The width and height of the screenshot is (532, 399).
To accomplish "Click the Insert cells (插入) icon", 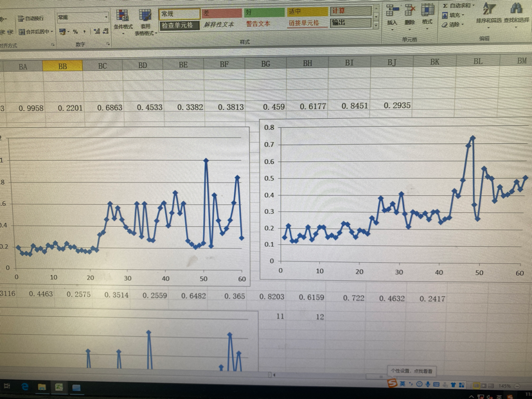I will coord(392,12).
